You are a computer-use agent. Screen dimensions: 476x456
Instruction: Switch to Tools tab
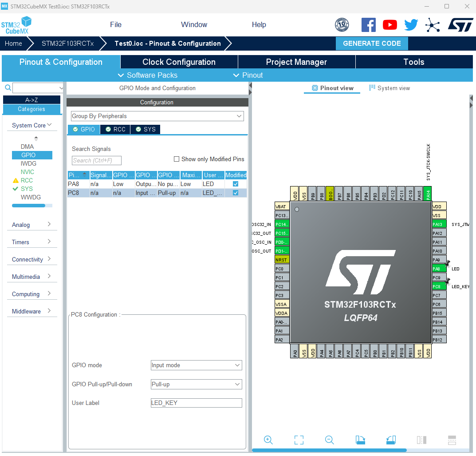(x=414, y=62)
